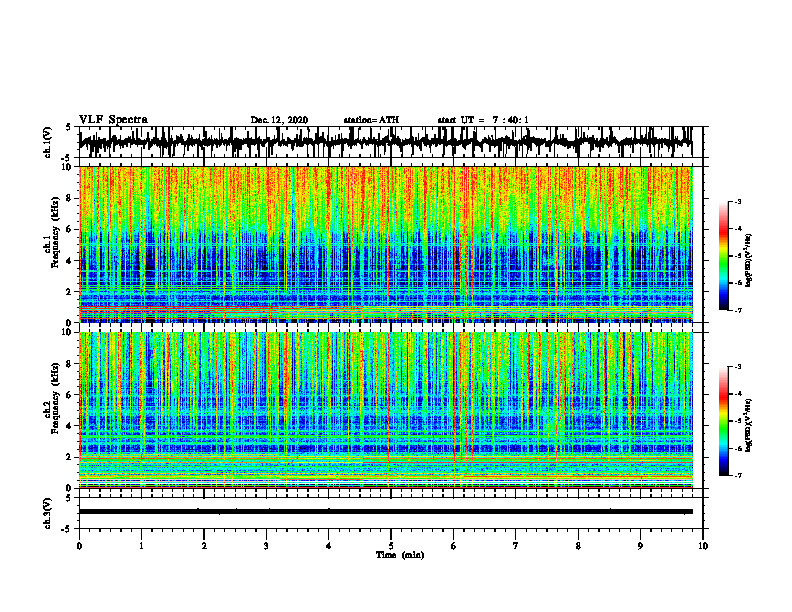Click time axis tick label "7"
792x612 pixels.
tap(516, 546)
